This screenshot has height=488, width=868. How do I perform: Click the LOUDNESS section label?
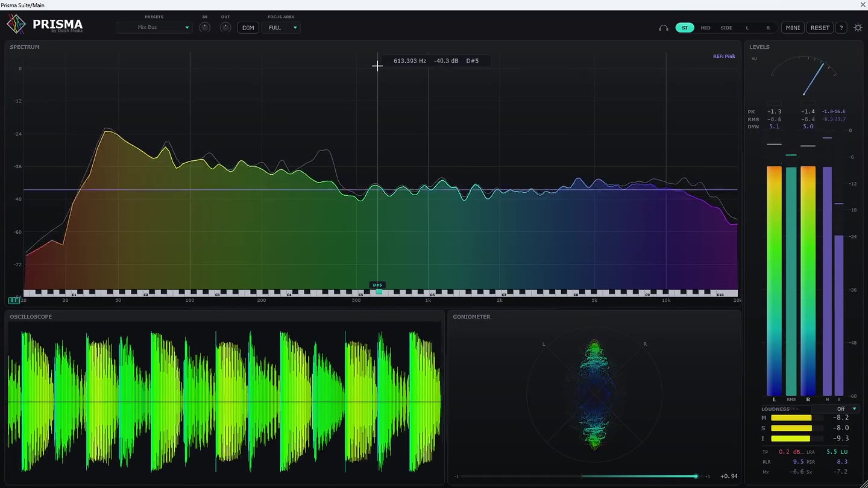[x=775, y=409]
